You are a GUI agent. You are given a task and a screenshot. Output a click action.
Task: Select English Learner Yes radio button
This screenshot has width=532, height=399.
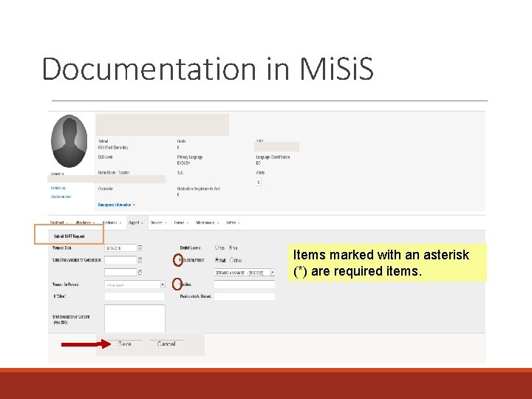pos(216,248)
